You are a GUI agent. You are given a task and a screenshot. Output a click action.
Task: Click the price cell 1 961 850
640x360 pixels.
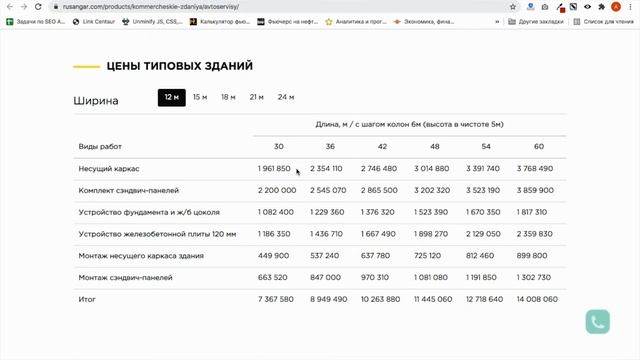click(x=274, y=169)
